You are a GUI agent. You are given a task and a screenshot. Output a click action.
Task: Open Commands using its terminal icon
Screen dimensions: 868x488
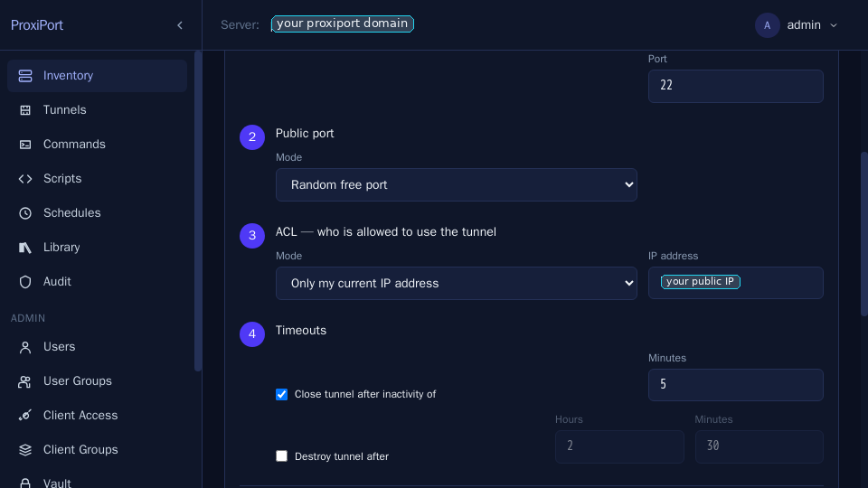(x=25, y=145)
